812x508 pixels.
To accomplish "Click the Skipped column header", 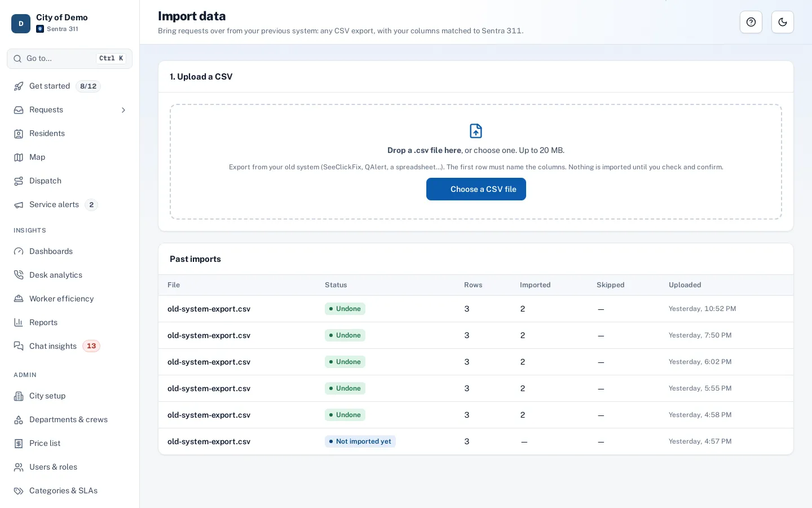I will click(611, 285).
